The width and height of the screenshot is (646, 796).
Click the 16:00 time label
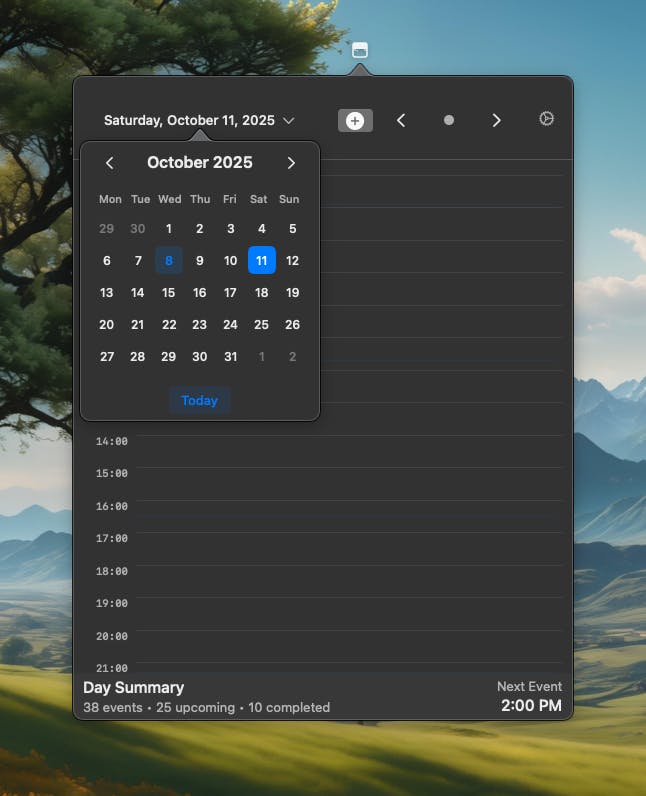pos(112,506)
